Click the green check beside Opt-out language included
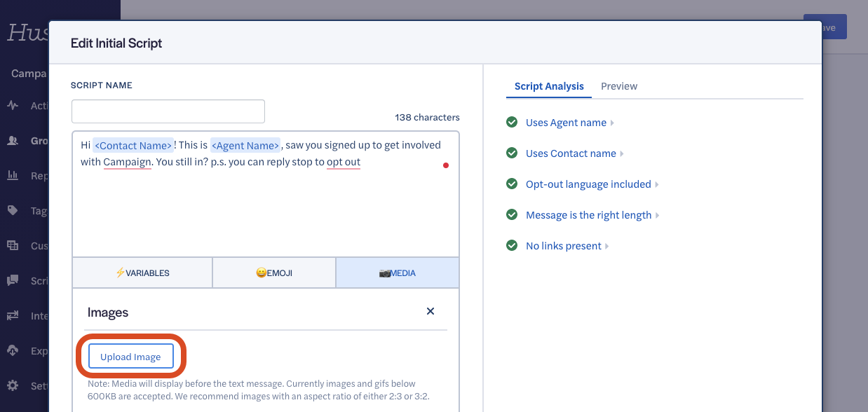Image resolution: width=868 pixels, height=412 pixels. pyautogui.click(x=512, y=184)
